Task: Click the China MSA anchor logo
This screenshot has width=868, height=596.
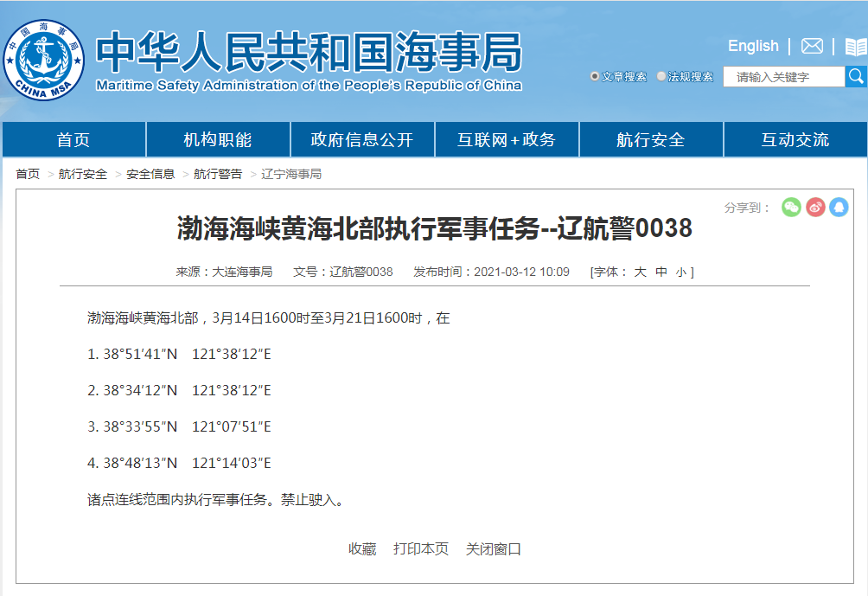Action: pyautogui.click(x=44, y=60)
